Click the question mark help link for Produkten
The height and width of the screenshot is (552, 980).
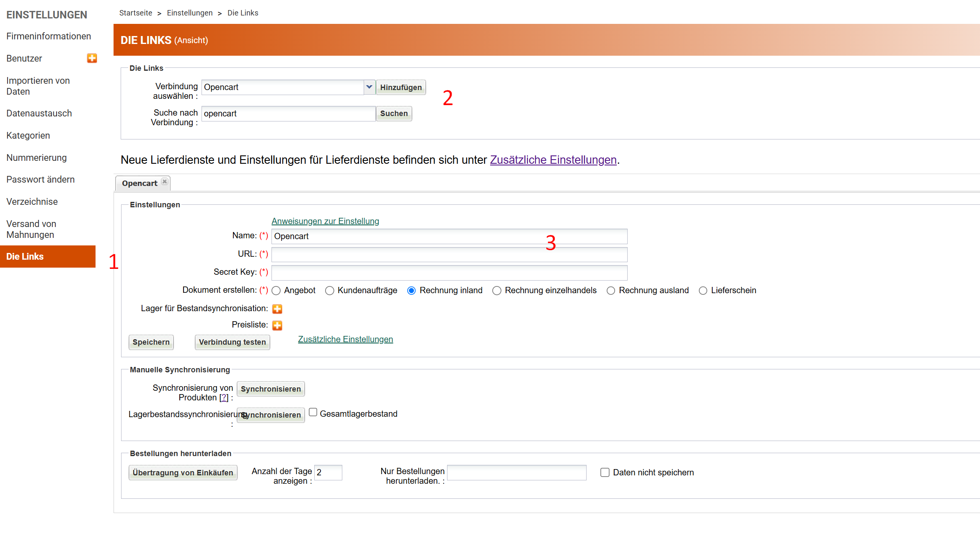[224, 398]
